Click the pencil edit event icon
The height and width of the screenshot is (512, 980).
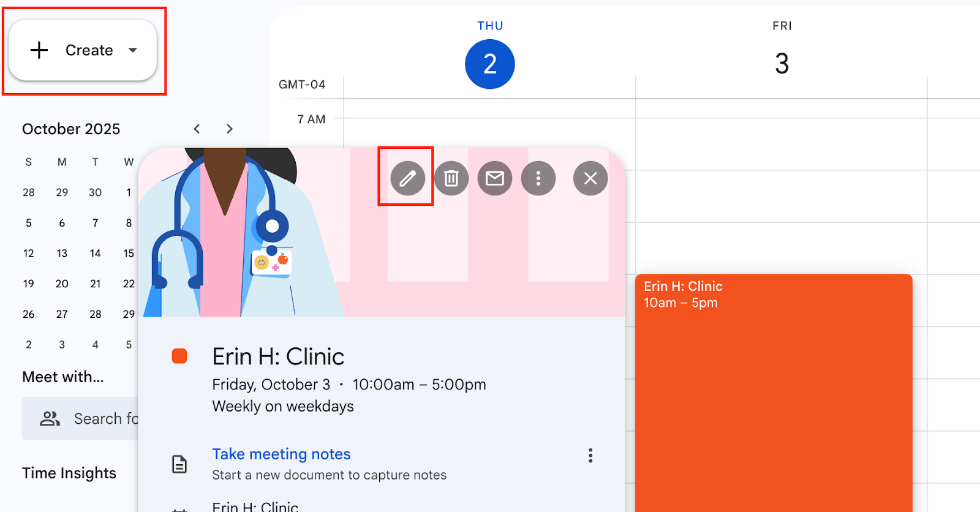(x=407, y=178)
